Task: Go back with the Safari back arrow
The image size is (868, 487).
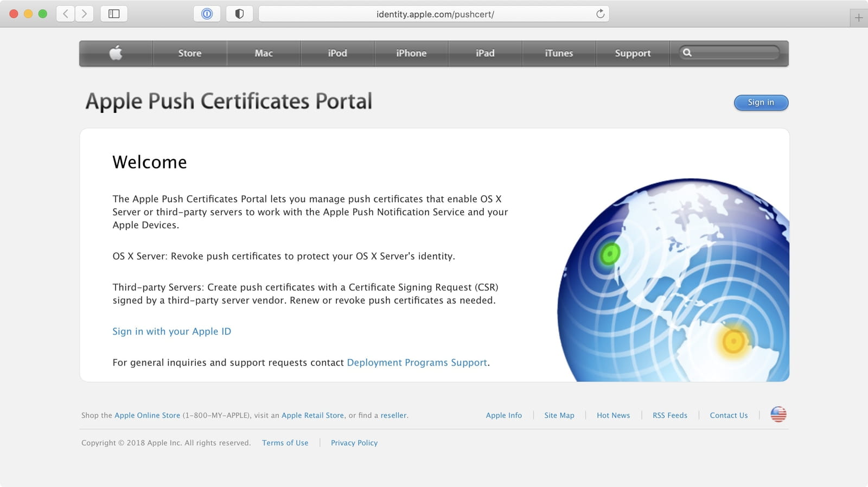Action: point(66,14)
